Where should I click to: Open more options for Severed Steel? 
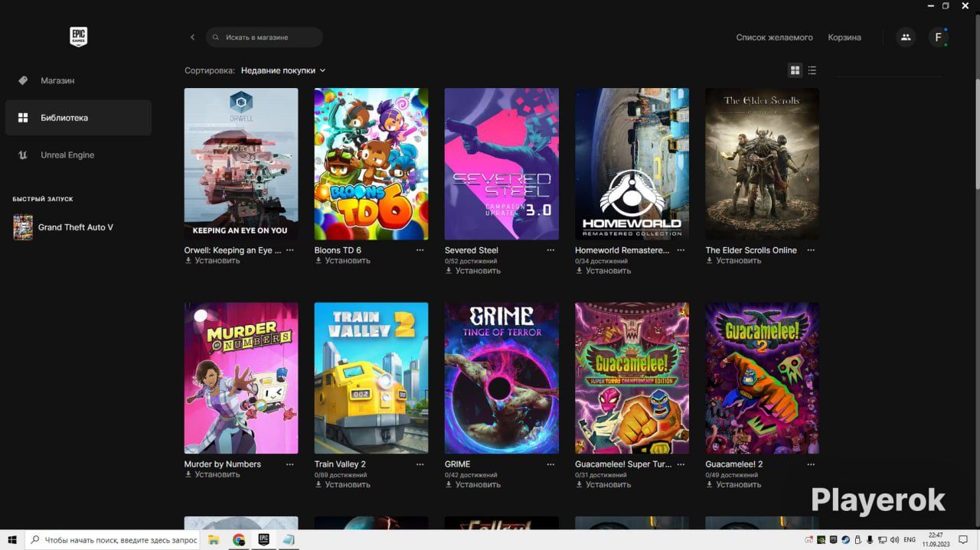point(550,250)
